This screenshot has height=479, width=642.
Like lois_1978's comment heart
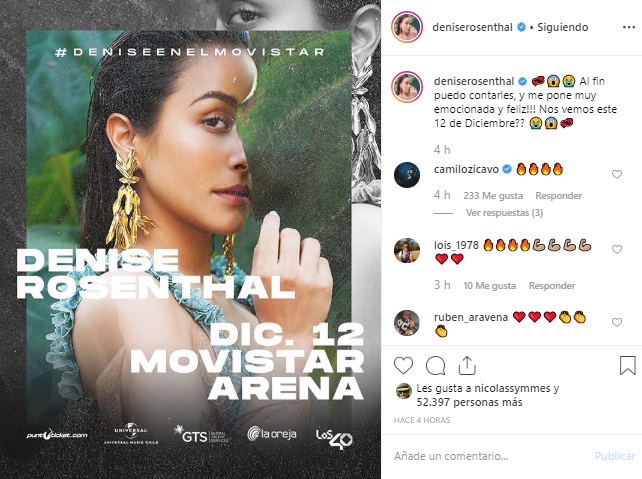(617, 249)
